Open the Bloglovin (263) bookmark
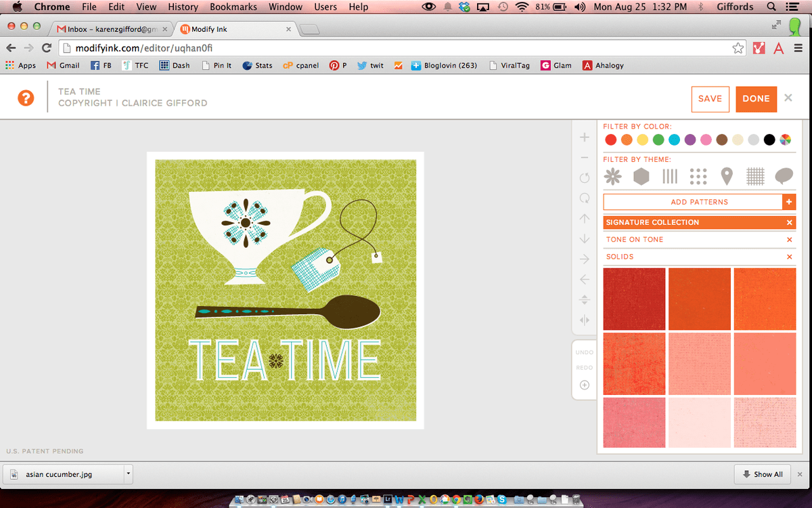This screenshot has height=508, width=812. coord(444,66)
